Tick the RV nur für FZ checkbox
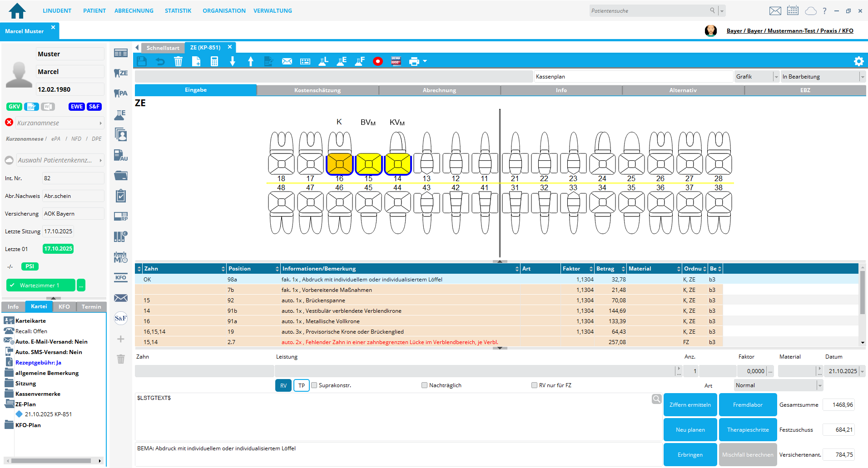This screenshot has width=868, height=468. (x=534, y=385)
